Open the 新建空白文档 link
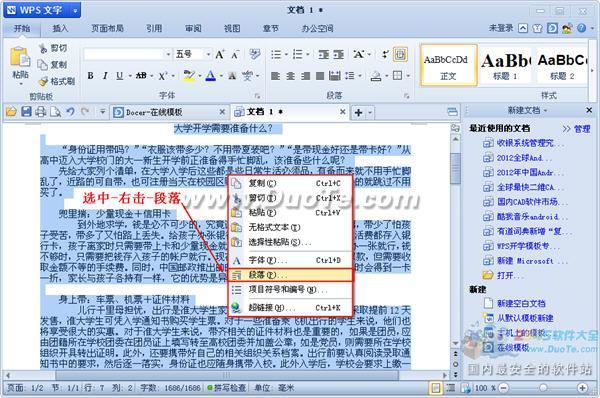Screen dimensions: 600x398 [521, 303]
